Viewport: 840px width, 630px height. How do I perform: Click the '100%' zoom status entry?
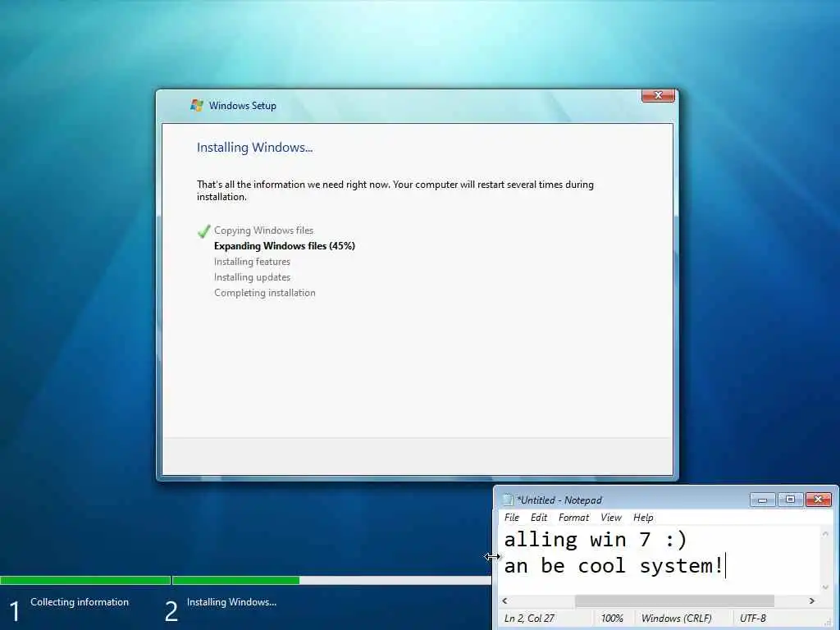[x=612, y=619]
